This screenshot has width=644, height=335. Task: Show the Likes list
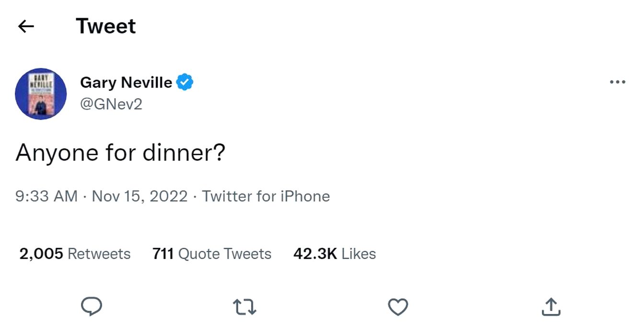click(359, 254)
